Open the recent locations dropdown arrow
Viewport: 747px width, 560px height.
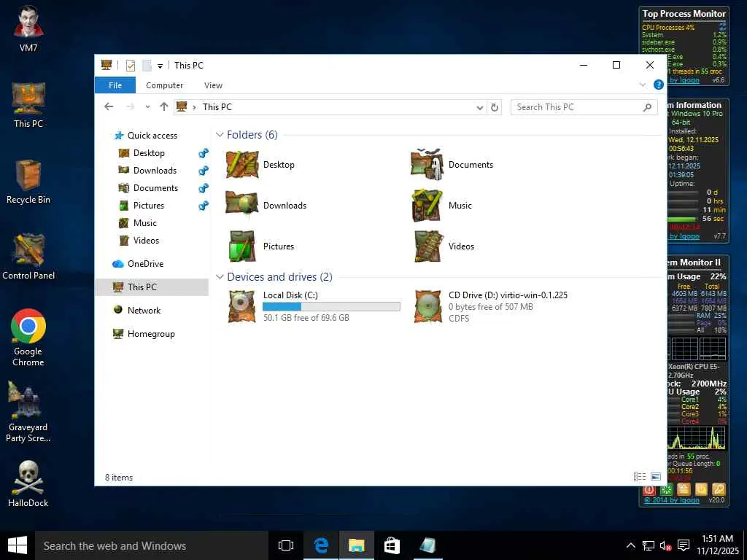click(x=147, y=107)
